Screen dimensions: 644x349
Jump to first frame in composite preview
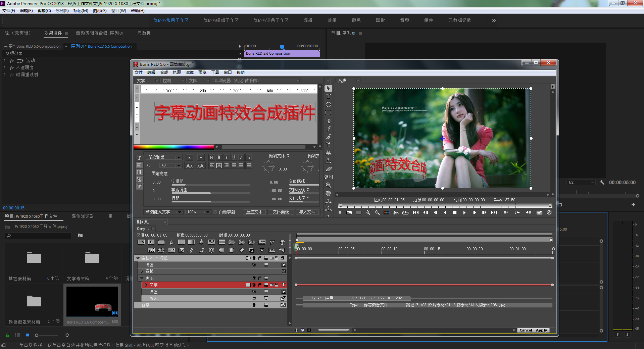click(x=416, y=212)
